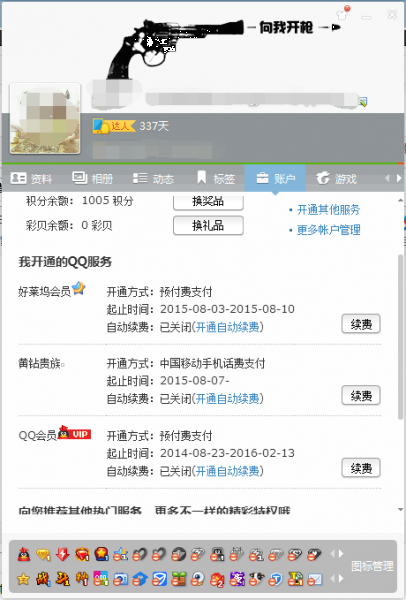Click the green plant farm icon
This screenshot has height=600, width=406.
[178, 579]
